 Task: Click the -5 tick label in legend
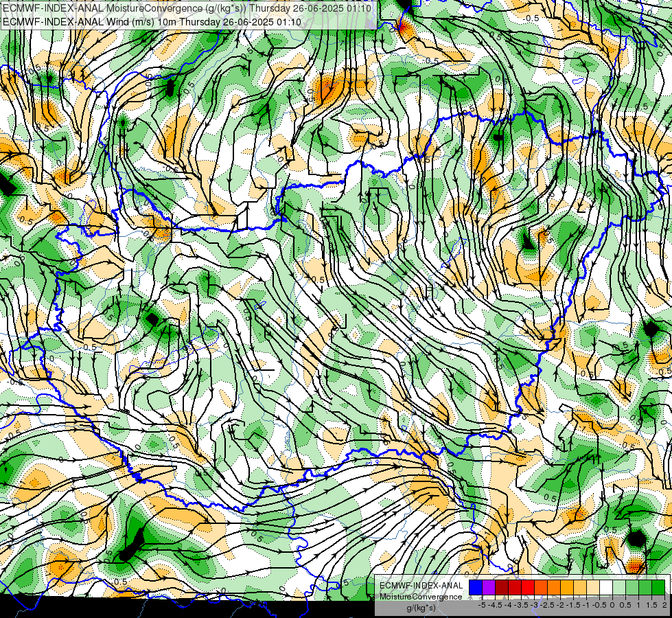[x=482, y=605]
